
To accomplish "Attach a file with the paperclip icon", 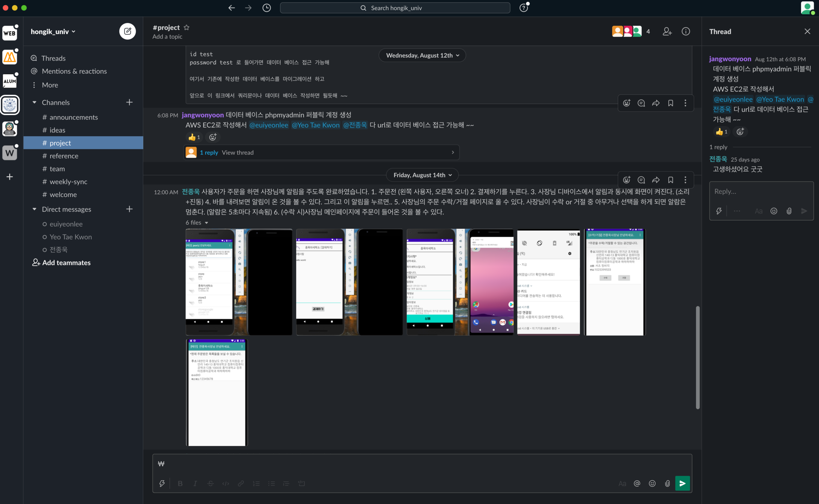I will coord(667,483).
